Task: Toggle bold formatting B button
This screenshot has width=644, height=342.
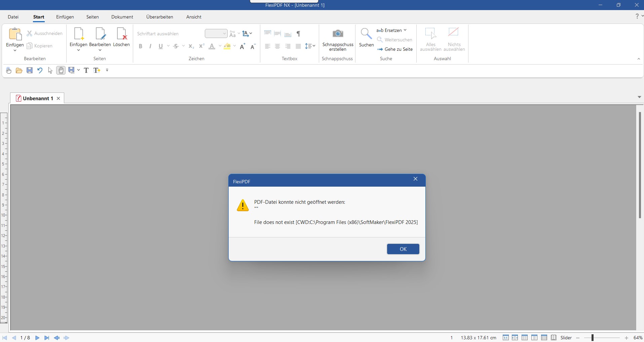Action: (141, 46)
